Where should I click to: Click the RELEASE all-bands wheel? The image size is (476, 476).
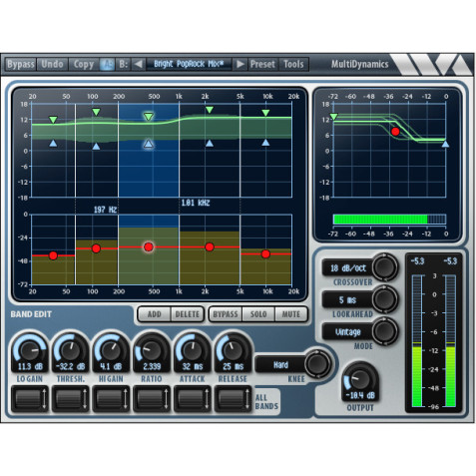tap(233, 399)
